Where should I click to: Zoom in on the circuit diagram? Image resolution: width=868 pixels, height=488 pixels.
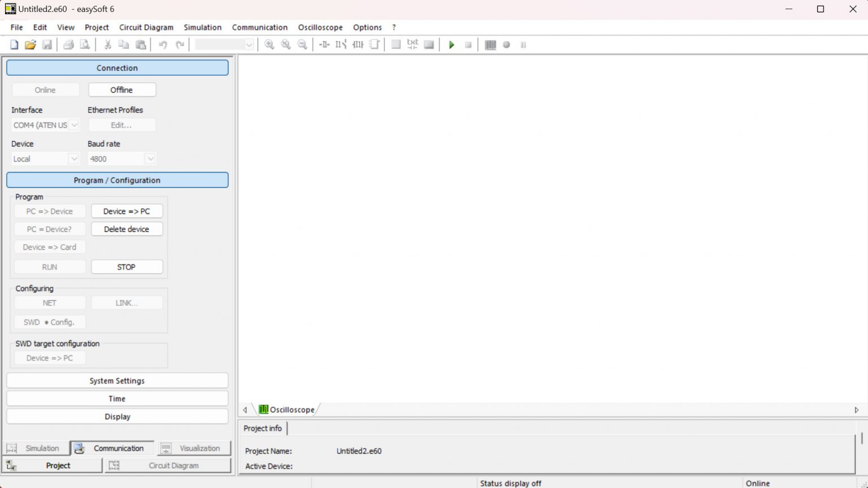[x=270, y=45]
